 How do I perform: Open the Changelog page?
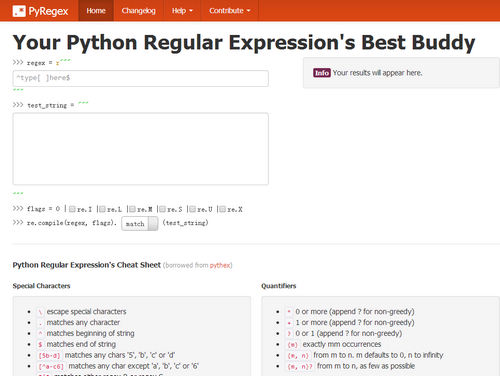click(x=139, y=11)
